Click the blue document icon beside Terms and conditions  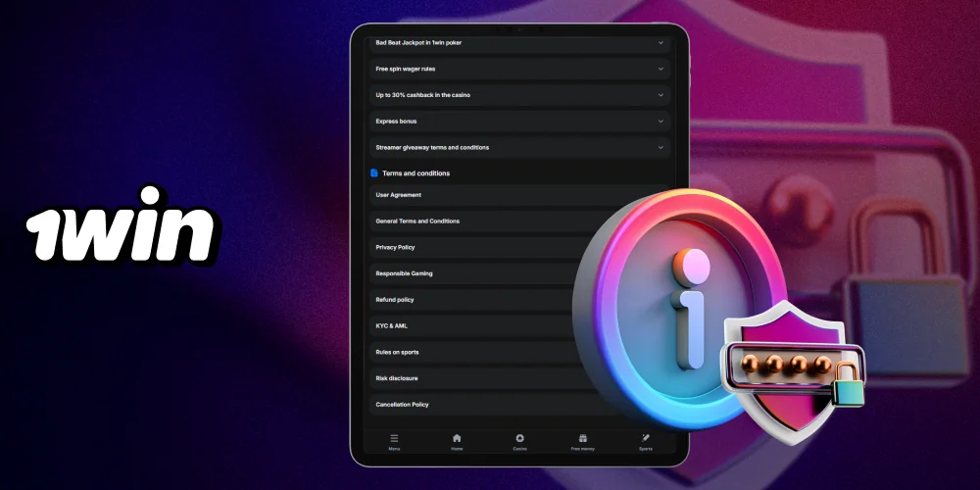(x=373, y=173)
